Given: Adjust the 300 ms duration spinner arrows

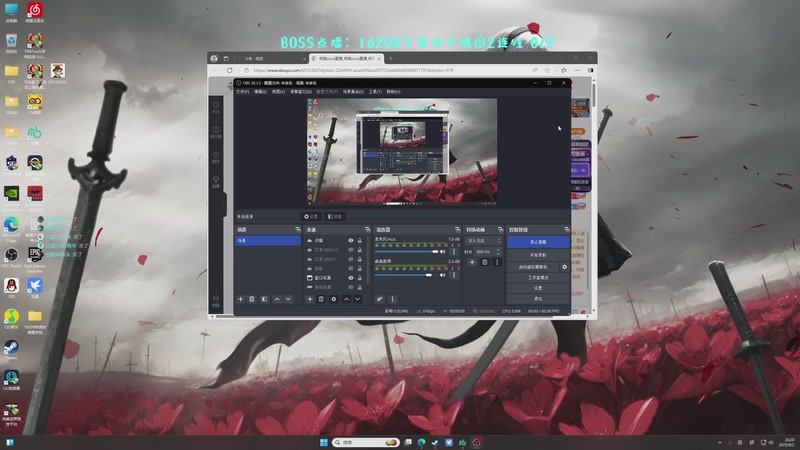Looking at the screenshot, I should (498, 252).
